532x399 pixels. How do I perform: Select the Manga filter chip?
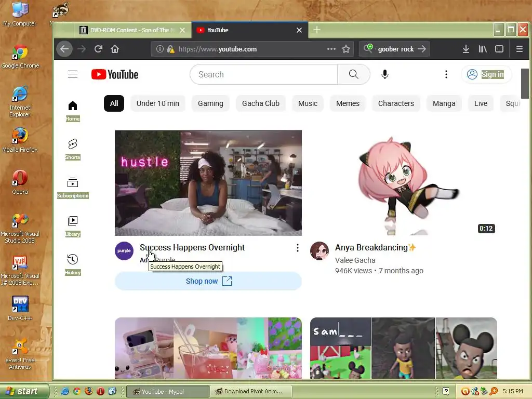tap(444, 103)
